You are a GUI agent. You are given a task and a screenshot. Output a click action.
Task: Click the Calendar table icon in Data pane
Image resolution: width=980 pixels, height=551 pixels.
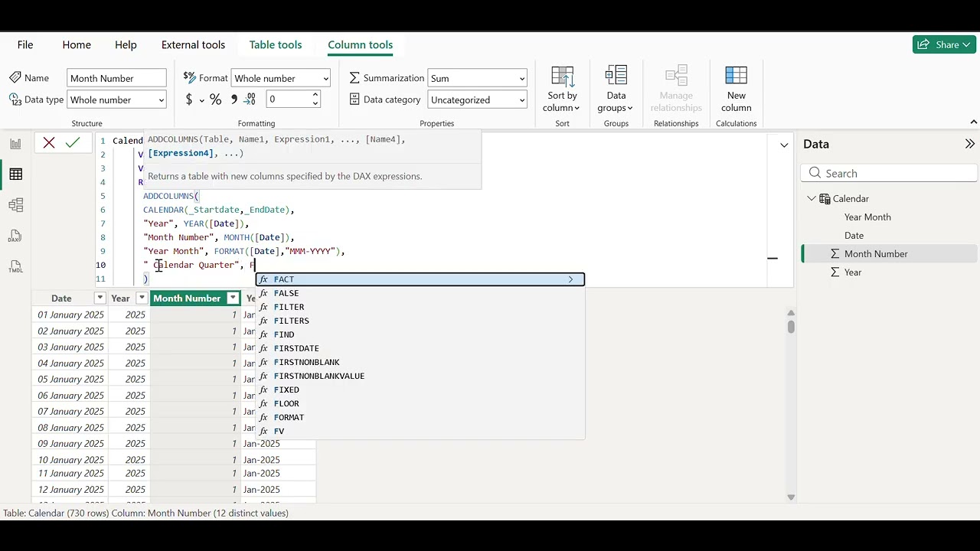tap(825, 199)
